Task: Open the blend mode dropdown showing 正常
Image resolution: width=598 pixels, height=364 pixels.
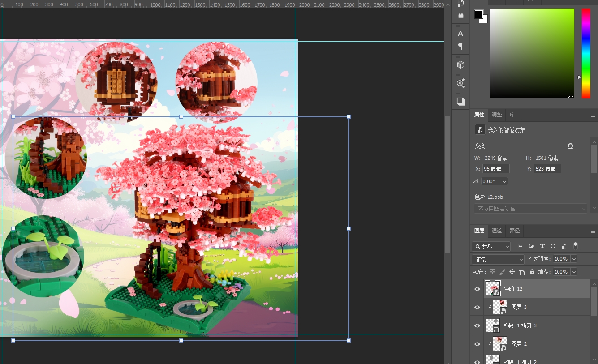Action: [x=498, y=259]
